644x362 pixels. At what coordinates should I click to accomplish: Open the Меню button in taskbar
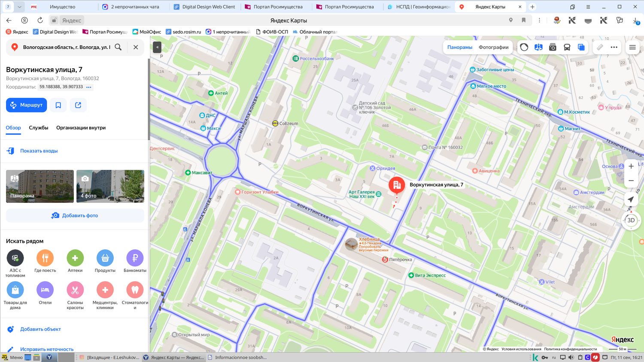click(x=12, y=357)
